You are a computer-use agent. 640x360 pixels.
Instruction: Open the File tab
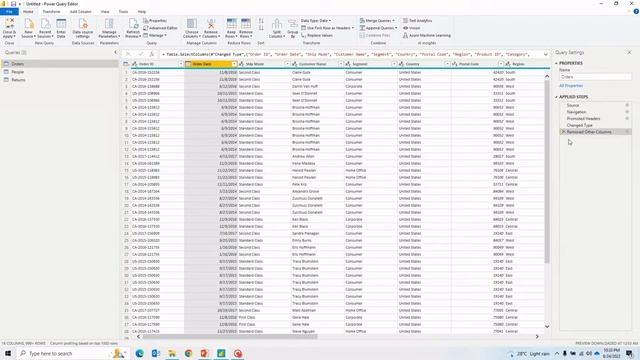9,12
